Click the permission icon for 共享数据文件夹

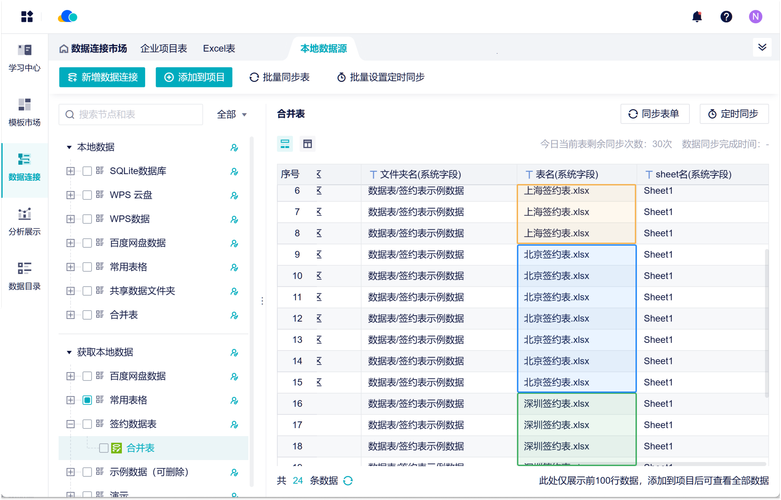[234, 291]
